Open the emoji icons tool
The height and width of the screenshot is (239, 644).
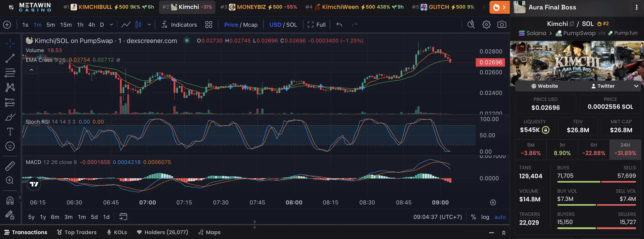[x=10, y=146]
